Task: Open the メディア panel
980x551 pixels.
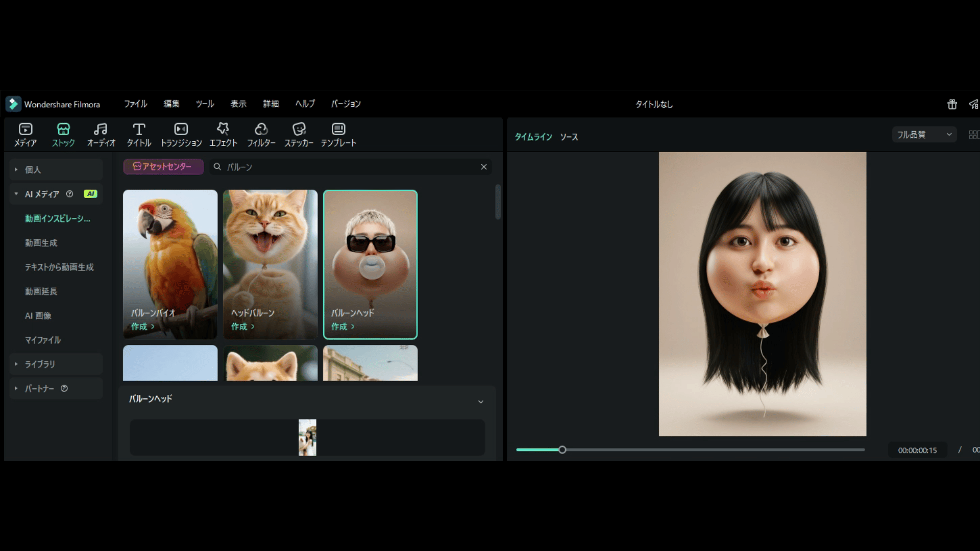Action: point(25,134)
